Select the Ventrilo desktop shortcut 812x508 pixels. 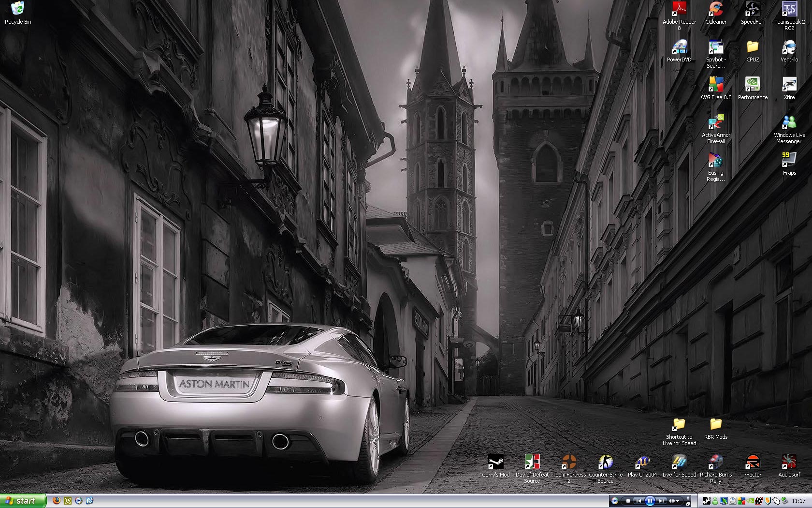click(789, 51)
